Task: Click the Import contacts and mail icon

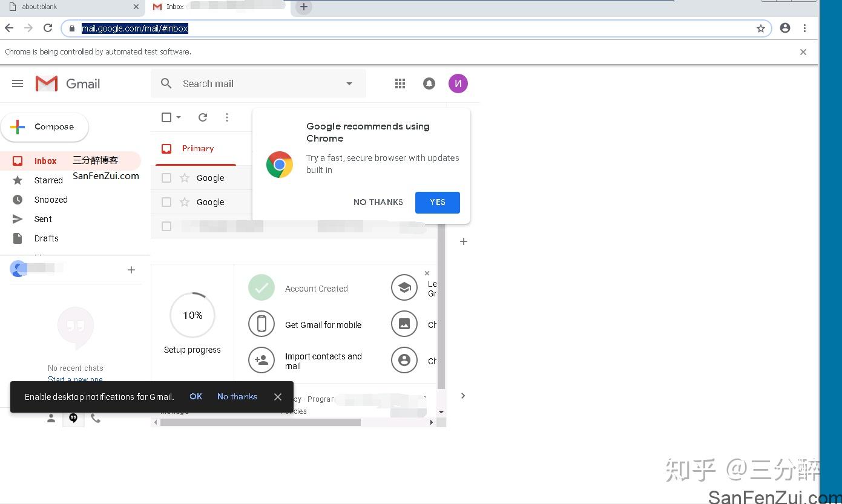Action: point(261,361)
